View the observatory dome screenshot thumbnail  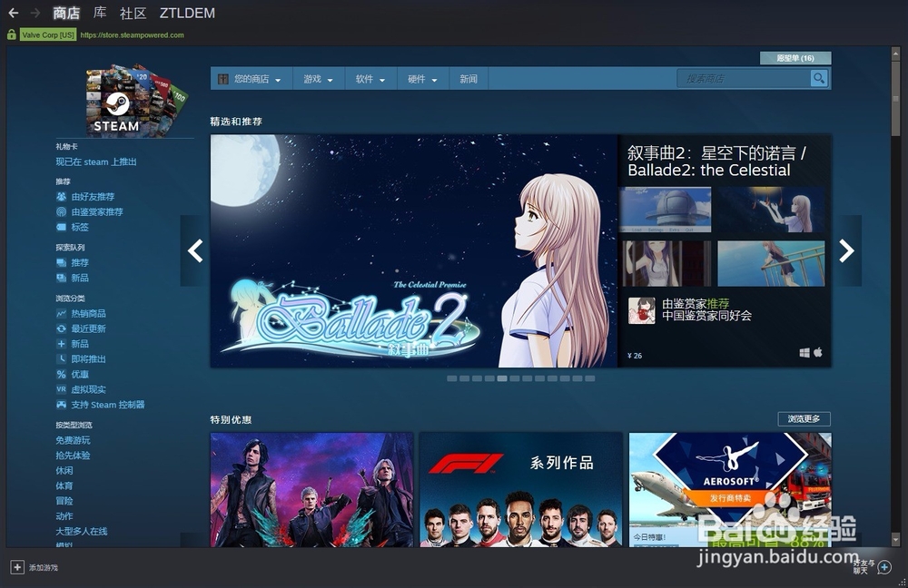(x=666, y=210)
